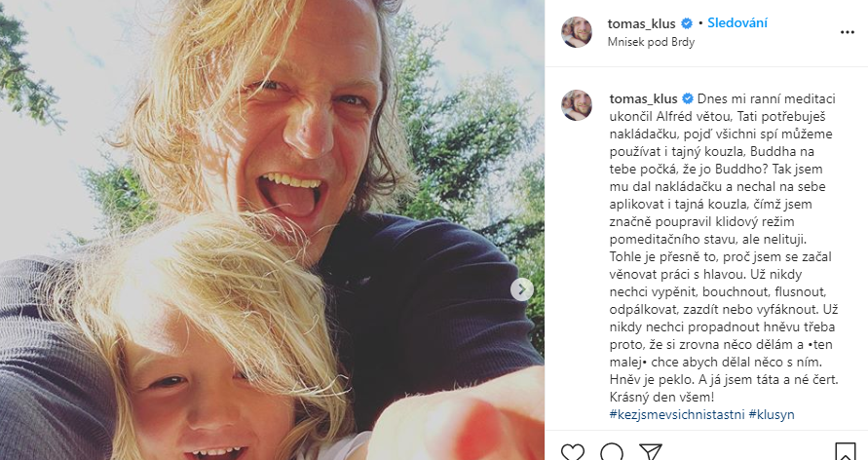868x460 pixels.
Task: Save post with the bookmark icon
Action: coord(846,452)
